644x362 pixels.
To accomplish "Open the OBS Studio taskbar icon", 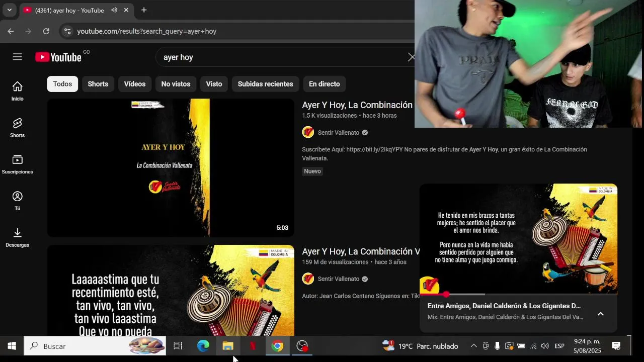I will (x=302, y=346).
